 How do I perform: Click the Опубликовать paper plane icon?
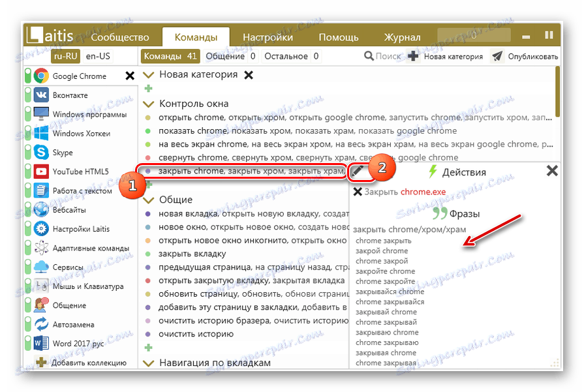click(497, 56)
